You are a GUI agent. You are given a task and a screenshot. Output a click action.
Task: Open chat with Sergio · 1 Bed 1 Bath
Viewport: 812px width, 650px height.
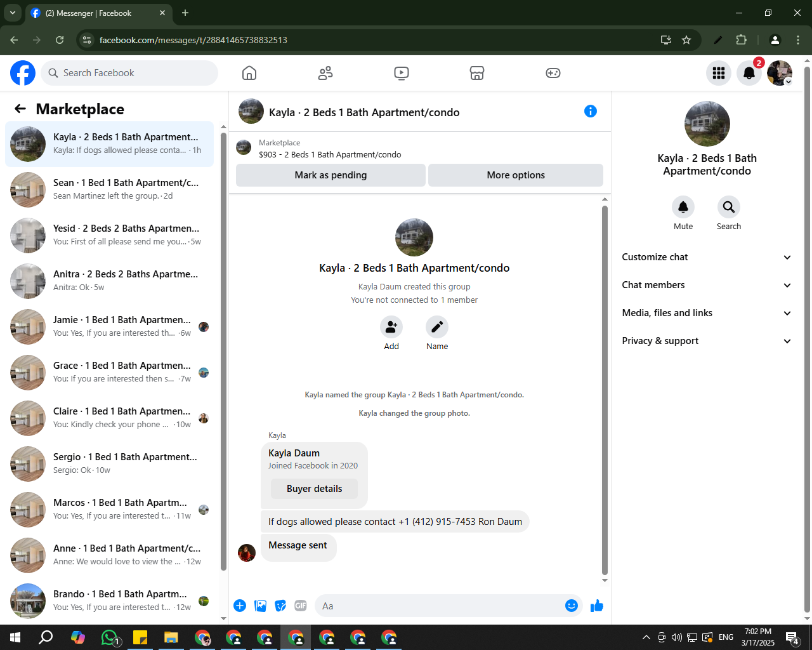click(x=109, y=464)
